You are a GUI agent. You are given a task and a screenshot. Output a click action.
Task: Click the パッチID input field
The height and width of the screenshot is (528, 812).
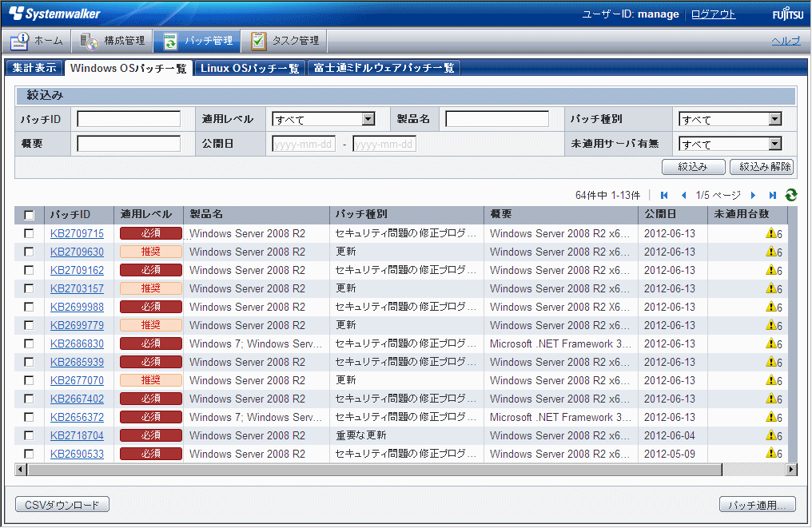pyautogui.click(x=129, y=119)
